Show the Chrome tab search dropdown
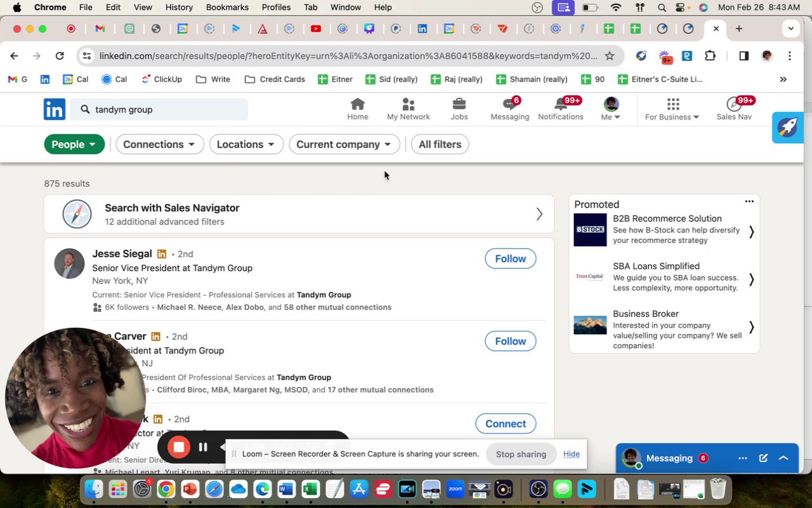812x508 pixels. click(x=790, y=29)
